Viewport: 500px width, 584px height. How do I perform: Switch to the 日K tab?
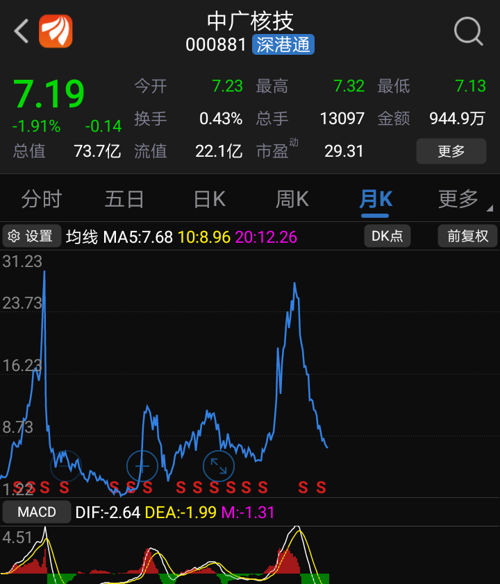209,199
